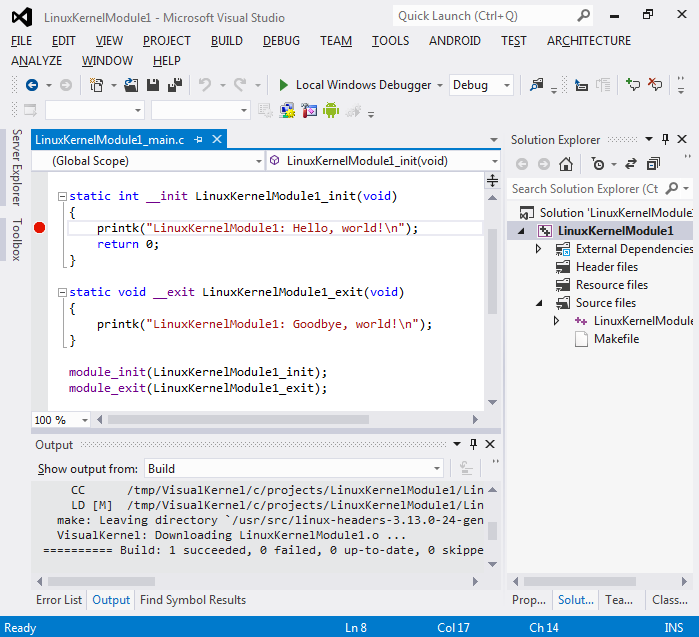Screen dimensions: 699x637
Task: Pin the LinuxKernelModule1_main.c tab
Action: (199, 140)
